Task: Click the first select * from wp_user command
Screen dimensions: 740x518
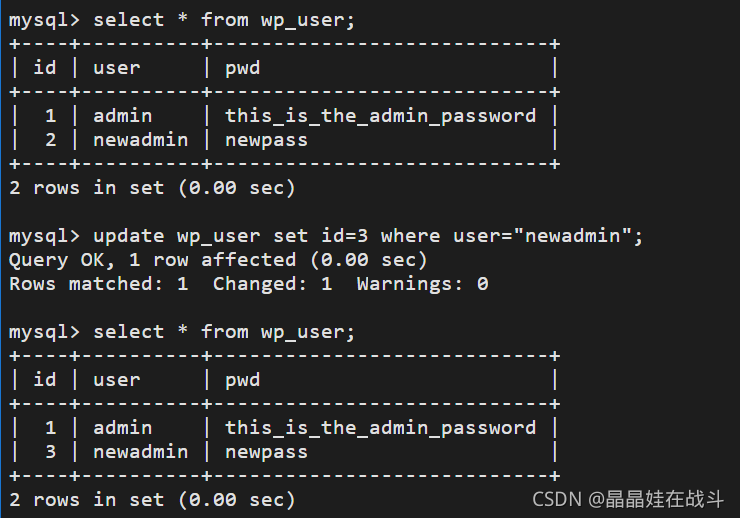Action: point(224,20)
